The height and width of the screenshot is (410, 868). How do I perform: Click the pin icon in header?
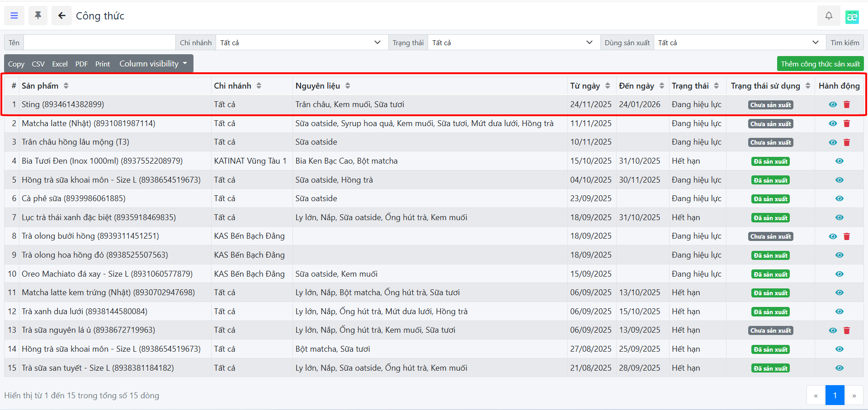(x=38, y=16)
